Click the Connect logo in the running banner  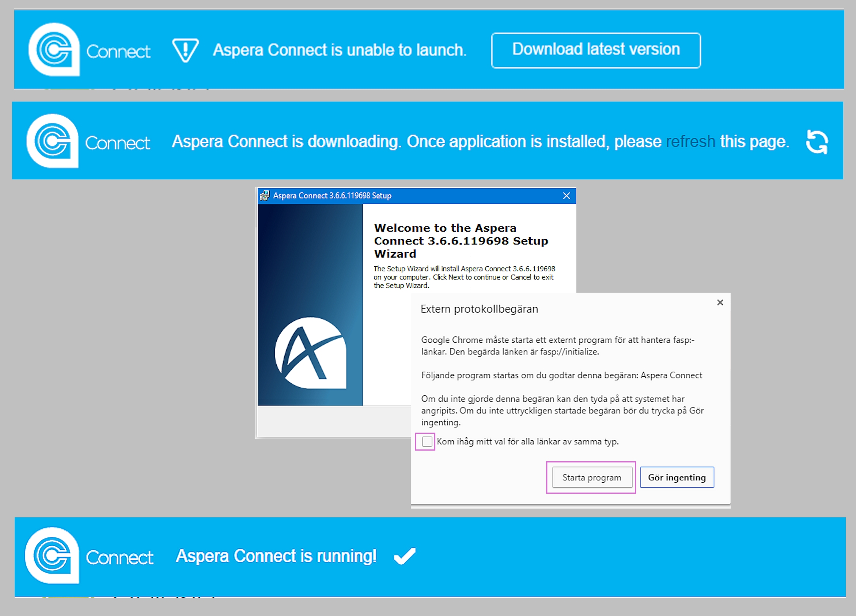coord(90,556)
